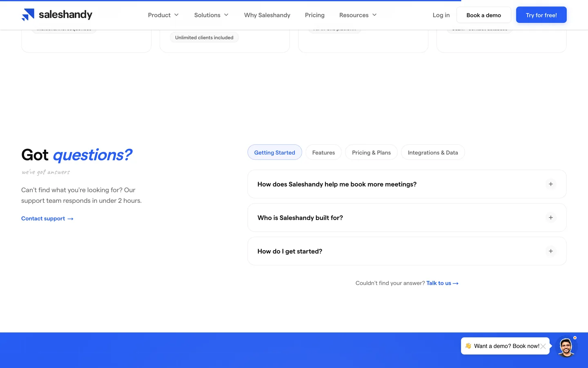
Task: Expand Who is Saleshandy built for
Action: [407, 218]
